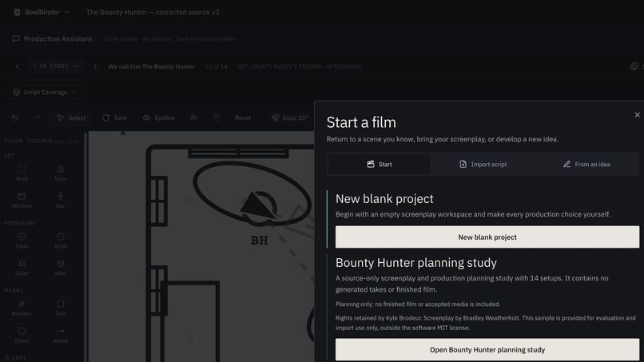Pick the Arrow mark tool

coord(61,336)
